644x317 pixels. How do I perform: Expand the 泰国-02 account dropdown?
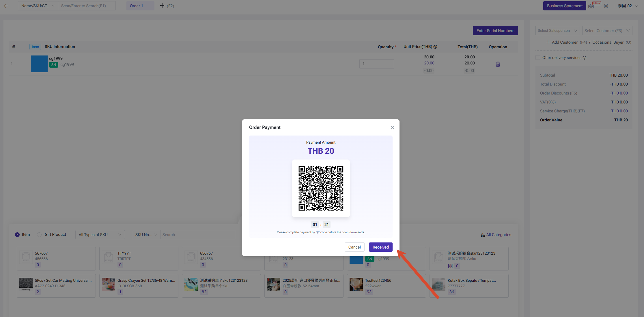coord(628,6)
